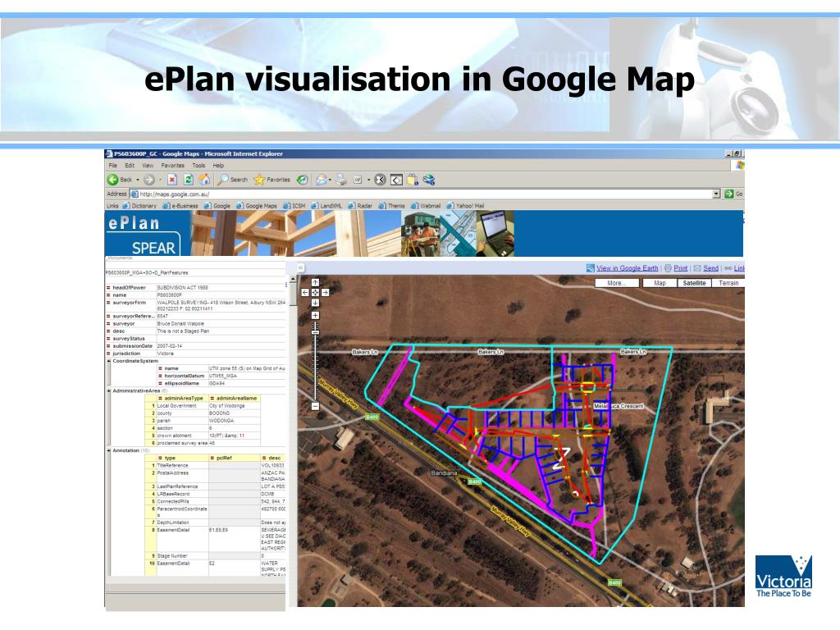Zoom out with the map minus button
The height and width of the screenshot is (630, 840).
315,406
